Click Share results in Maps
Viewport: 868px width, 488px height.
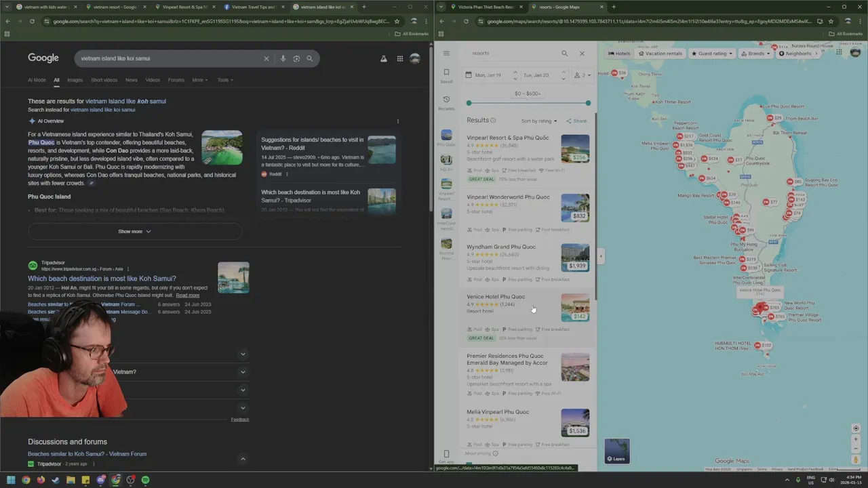click(577, 121)
